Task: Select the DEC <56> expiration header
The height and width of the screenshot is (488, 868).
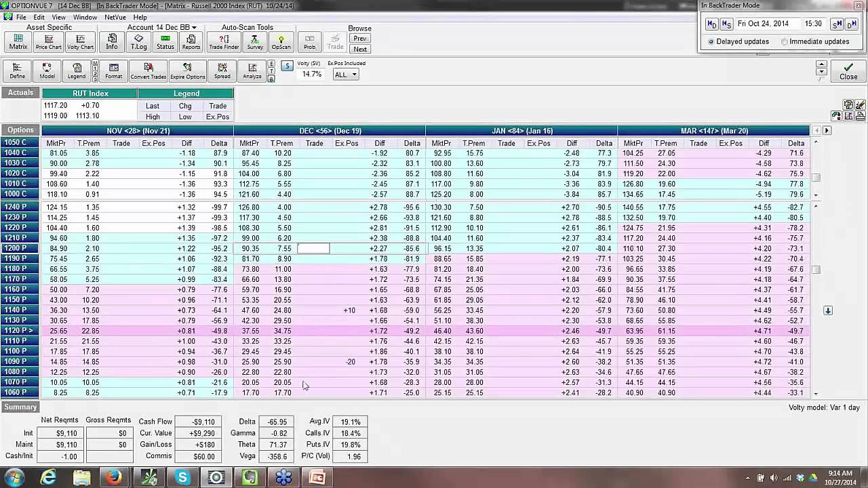Action: click(330, 130)
